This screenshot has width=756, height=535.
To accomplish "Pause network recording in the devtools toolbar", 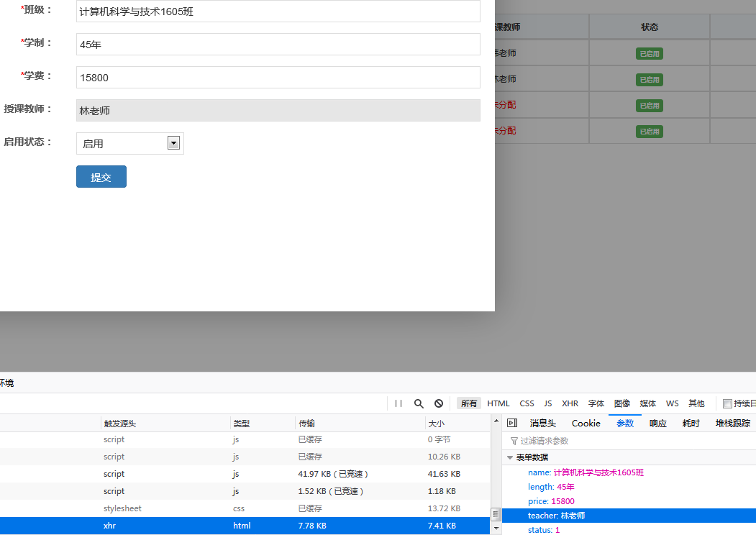I will pyautogui.click(x=399, y=403).
